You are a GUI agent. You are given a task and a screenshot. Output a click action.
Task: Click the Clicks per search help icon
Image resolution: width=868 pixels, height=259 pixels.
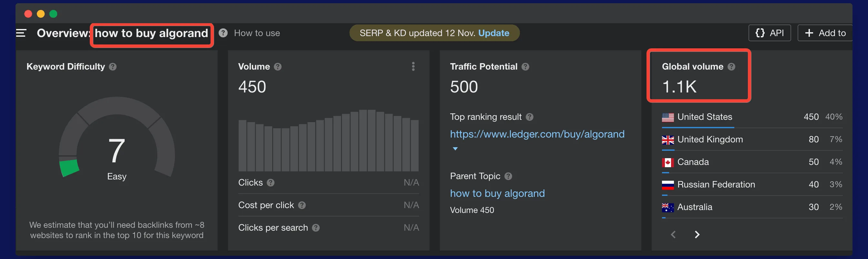pos(316,228)
